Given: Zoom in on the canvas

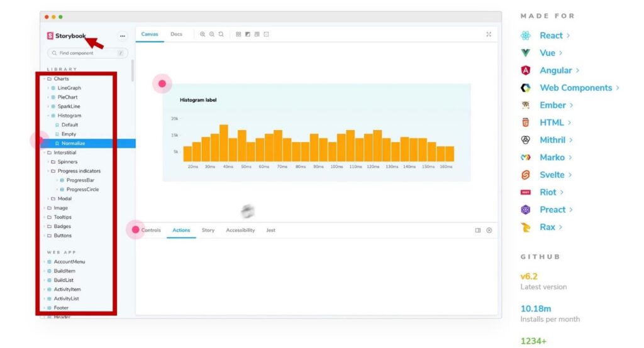Looking at the screenshot, I should pyautogui.click(x=203, y=35).
